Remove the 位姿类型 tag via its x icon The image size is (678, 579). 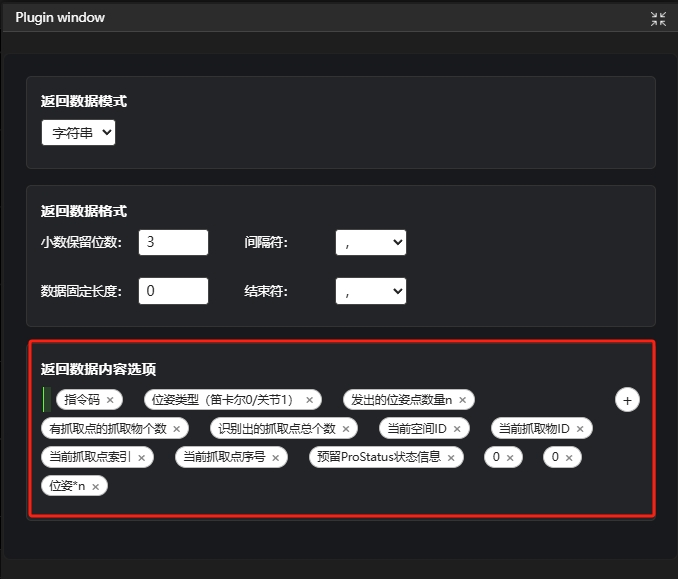coord(309,400)
